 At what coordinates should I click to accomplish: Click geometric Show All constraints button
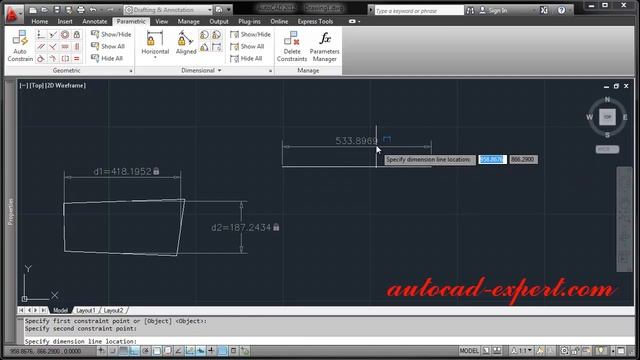pos(108,46)
